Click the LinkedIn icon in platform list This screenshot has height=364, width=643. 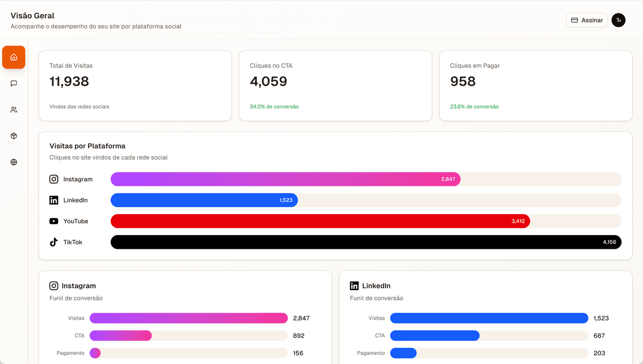[x=54, y=200]
